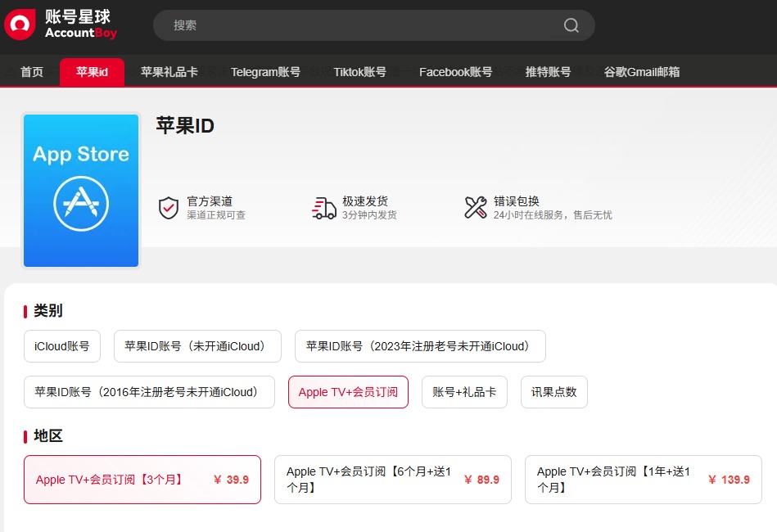Select the 苹果id navigation tab
Screen dimensions: 777x532
(93, 72)
